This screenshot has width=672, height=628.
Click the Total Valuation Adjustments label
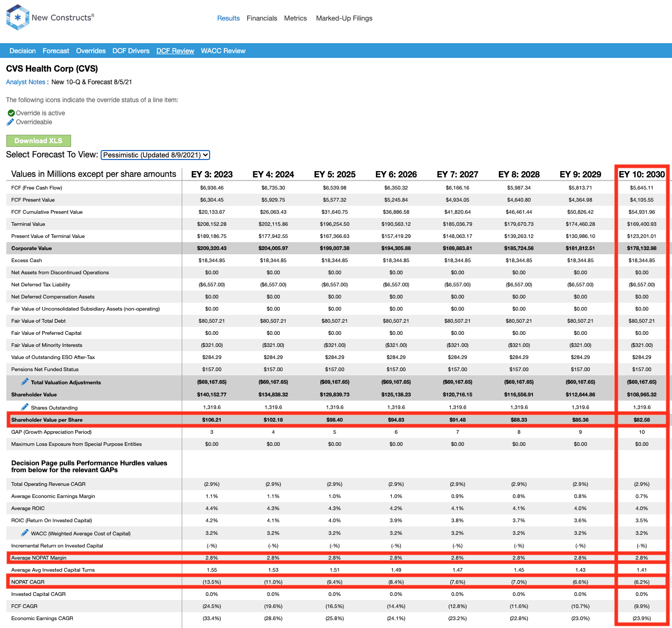pos(66,383)
